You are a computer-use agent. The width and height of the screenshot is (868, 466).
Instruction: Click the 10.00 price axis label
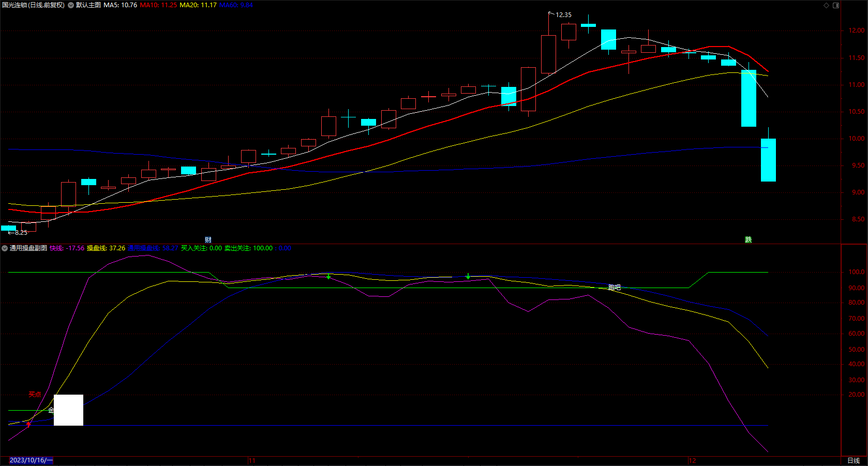[x=857, y=139]
